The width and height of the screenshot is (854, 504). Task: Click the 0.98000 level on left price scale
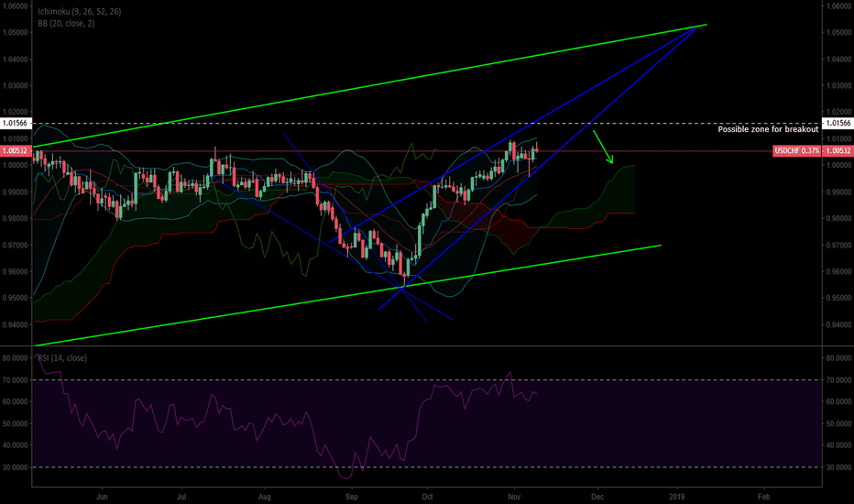[x=16, y=218]
